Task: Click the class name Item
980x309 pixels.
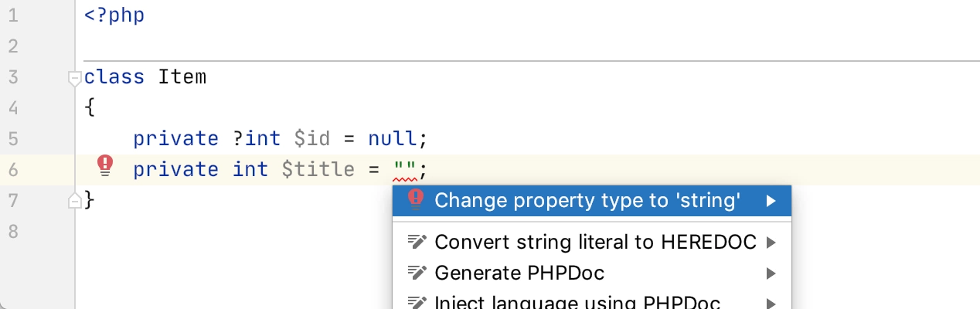Action: (183, 77)
